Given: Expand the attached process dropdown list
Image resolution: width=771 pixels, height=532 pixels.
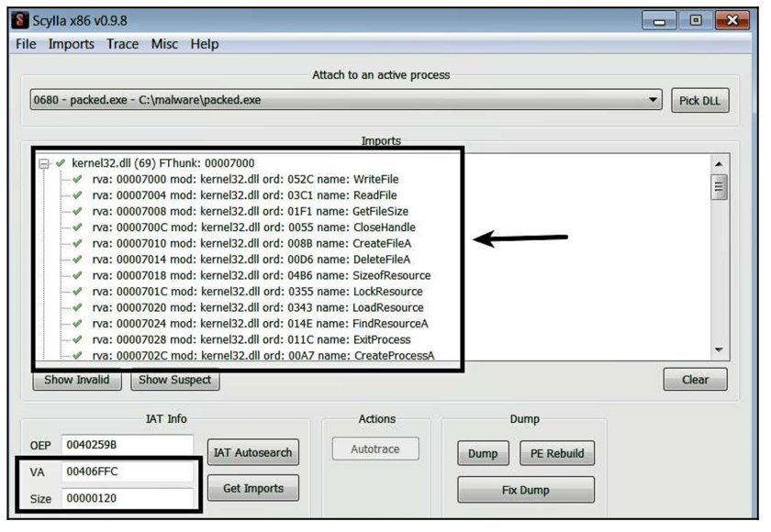Looking at the screenshot, I should (653, 100).
